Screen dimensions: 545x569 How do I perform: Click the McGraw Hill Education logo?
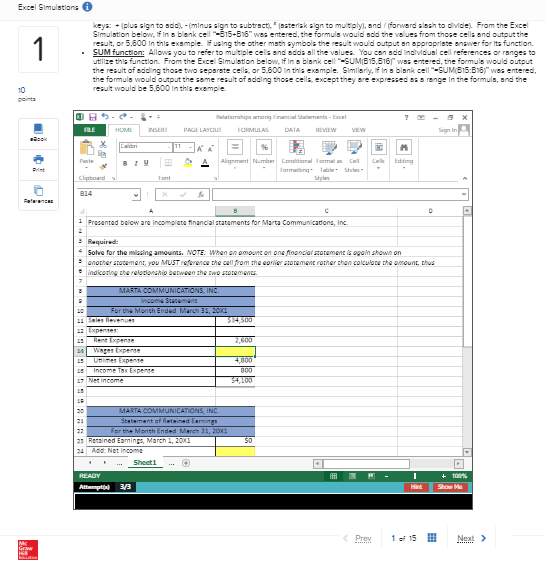tap(28, 550)
